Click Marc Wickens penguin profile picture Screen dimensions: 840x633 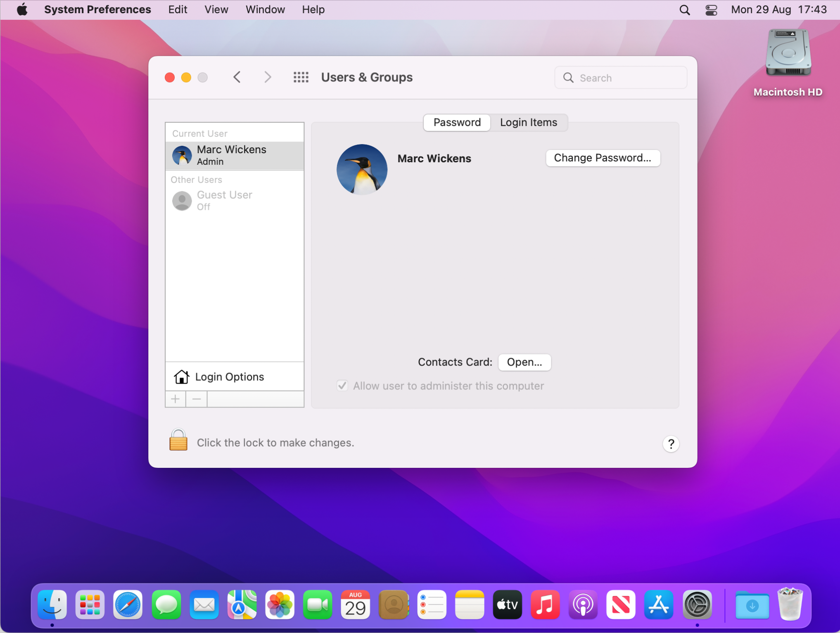tap(362, 169)
